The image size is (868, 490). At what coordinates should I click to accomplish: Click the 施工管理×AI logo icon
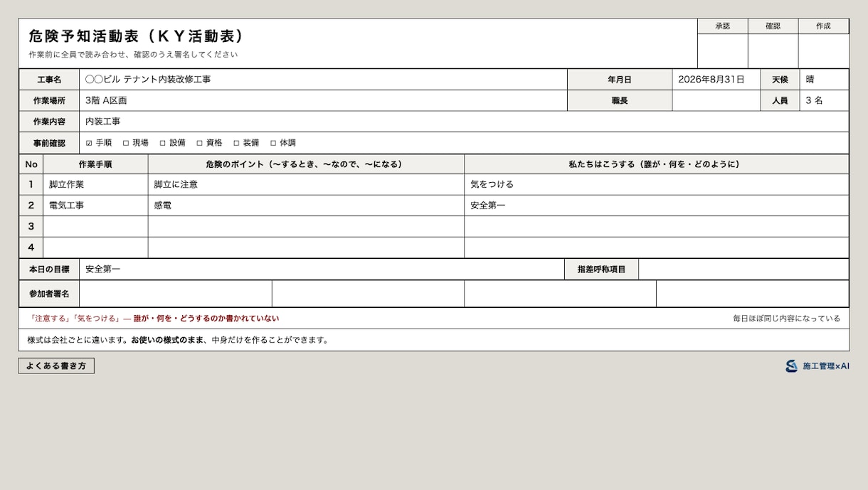[x=791, y=366]
